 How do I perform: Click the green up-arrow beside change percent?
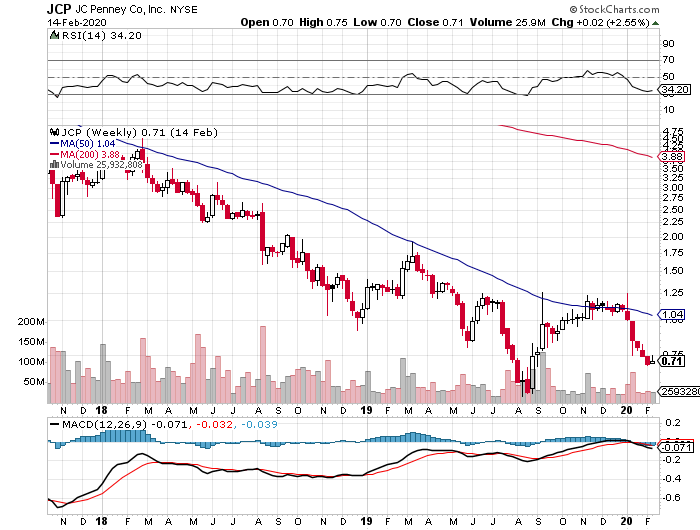(655, 23)
